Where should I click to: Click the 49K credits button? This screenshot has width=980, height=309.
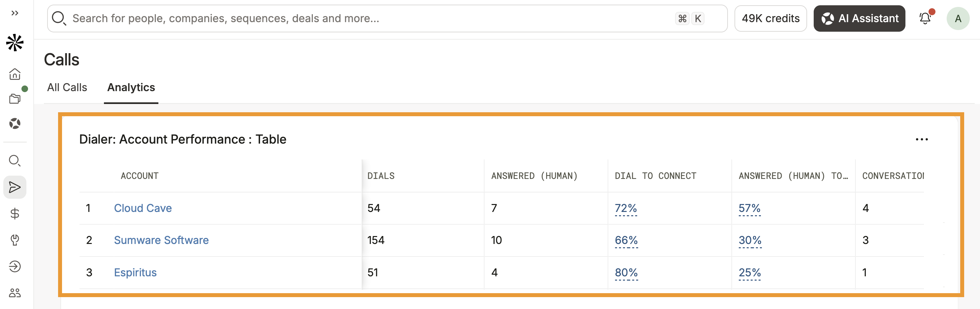click(770, 18)
